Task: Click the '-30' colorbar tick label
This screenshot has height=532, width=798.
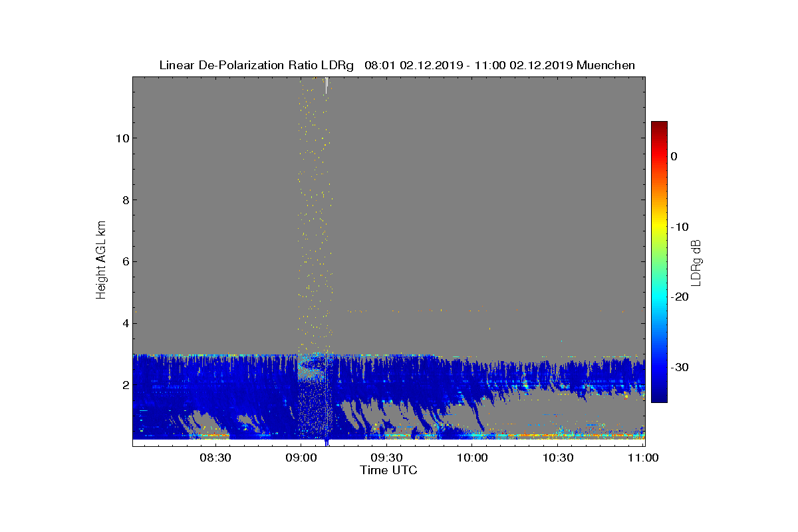Action: tap(680, 368)
